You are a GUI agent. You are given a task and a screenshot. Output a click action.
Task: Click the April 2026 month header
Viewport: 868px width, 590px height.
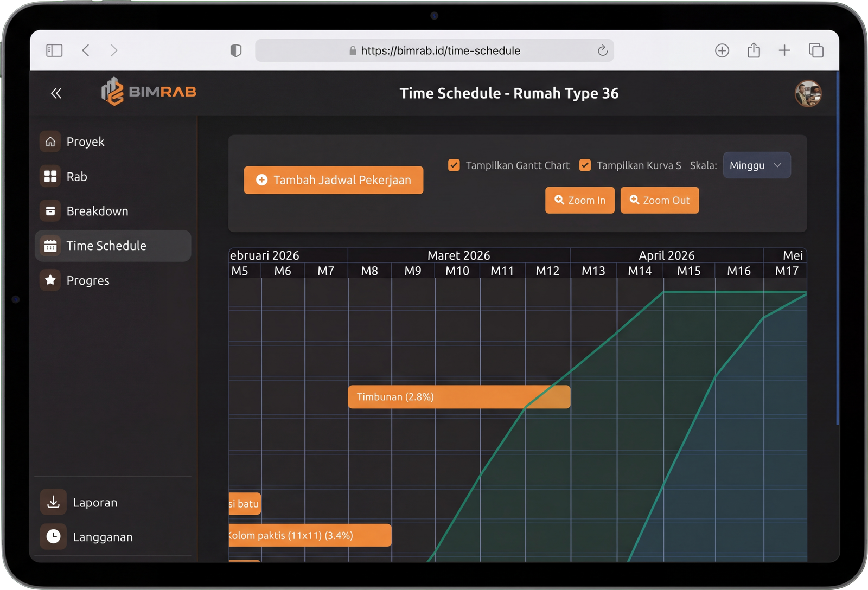tap(666, 255)
